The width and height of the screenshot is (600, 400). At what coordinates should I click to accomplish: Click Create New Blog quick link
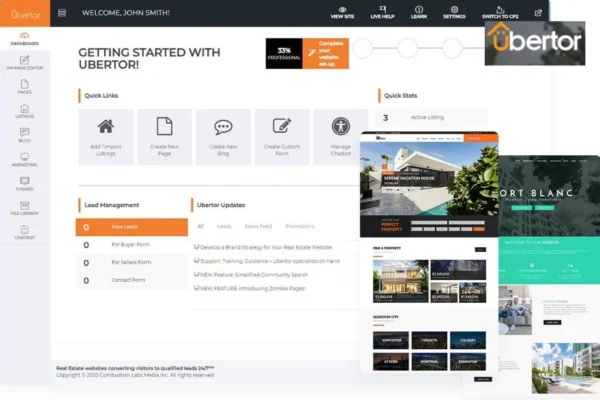(223, 137)
